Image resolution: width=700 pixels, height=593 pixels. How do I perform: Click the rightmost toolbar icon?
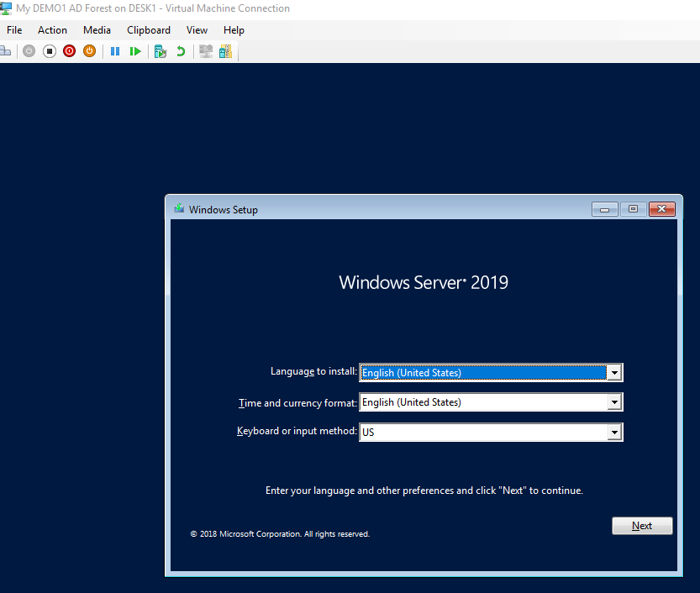[225, 51]
